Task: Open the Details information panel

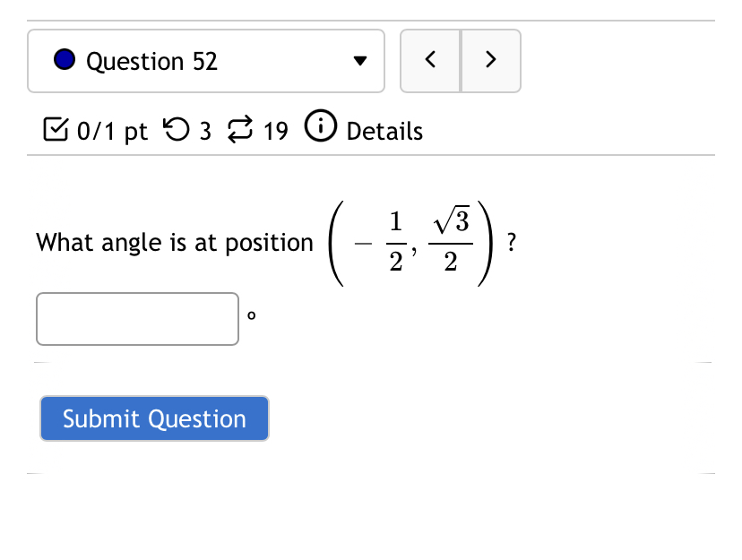Action: [384, 131]
